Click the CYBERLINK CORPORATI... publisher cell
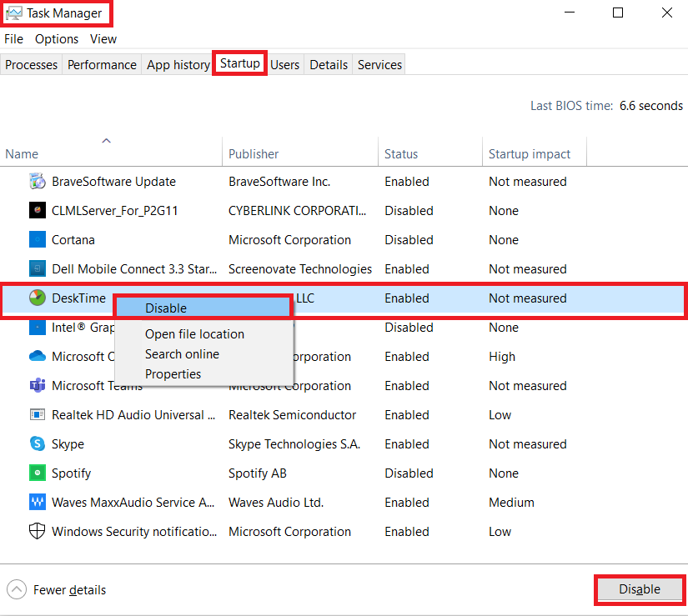Viewport: 688px width, 616px height. [297, 211]
